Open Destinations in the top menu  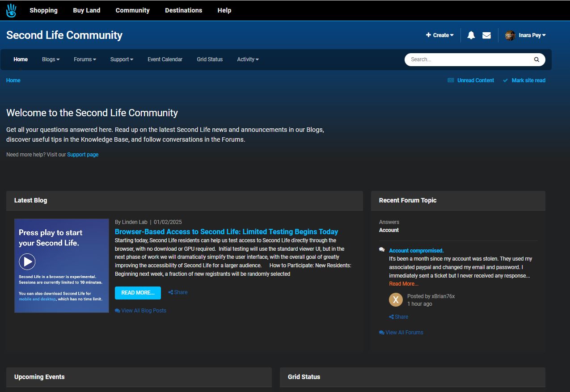pyautogui.click(x=183, y=10)
